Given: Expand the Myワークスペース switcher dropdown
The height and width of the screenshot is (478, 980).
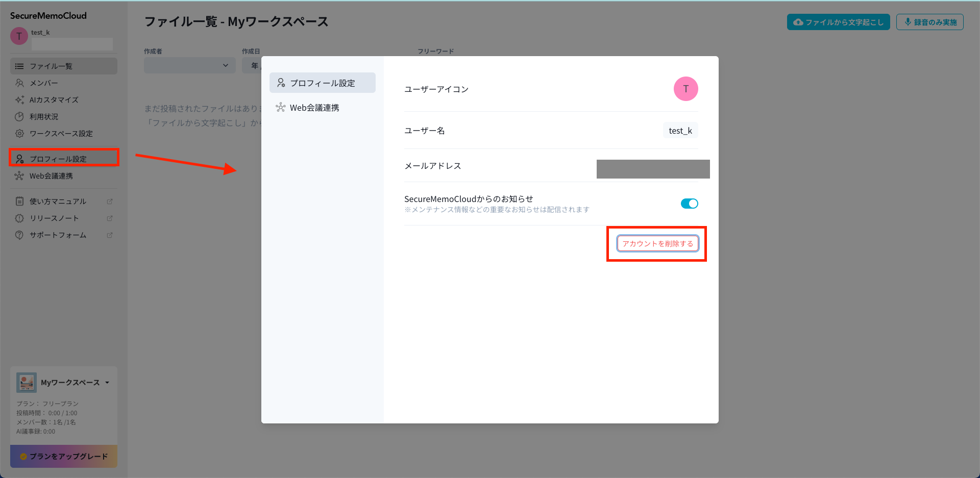Looking at the screenshot, I should click(x=107, y=383).
